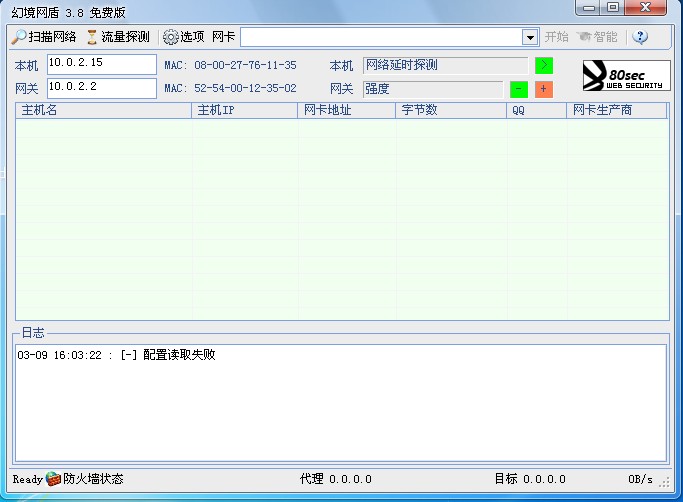Click the 智能 smart mode toolbar button
This screenshot has height=502, width=683.
[x=597, y=37]
